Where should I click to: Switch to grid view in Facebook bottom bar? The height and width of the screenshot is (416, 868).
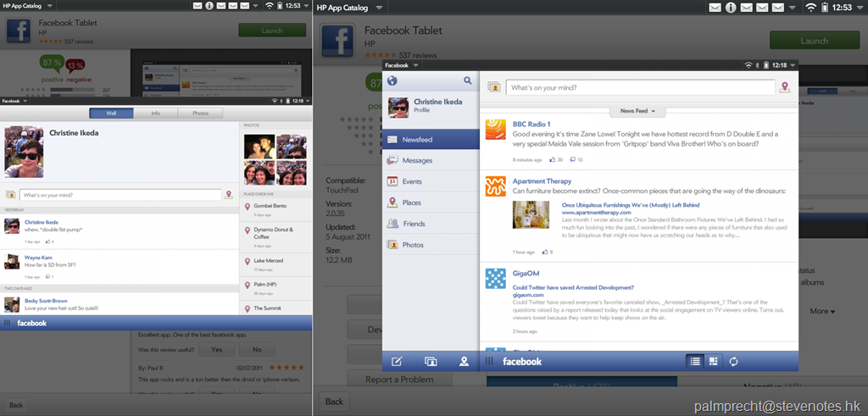pos(714,362)
